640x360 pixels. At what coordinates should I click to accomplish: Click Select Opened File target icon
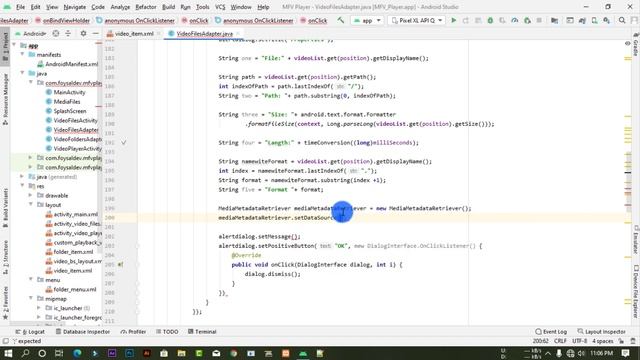click(x=56, y=33)
